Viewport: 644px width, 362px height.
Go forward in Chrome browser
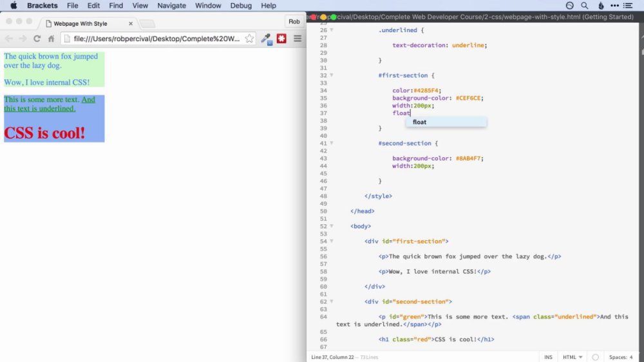[x=23, y=38]
